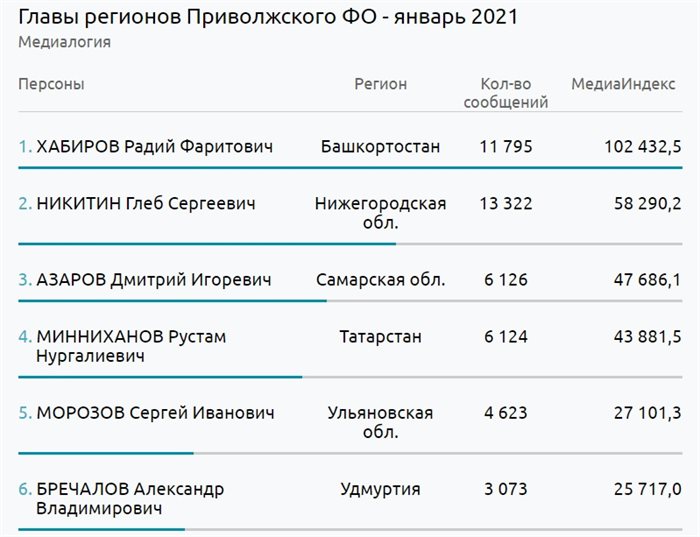Click Никитин's MediaIndex progress bar

pos(207,243)
